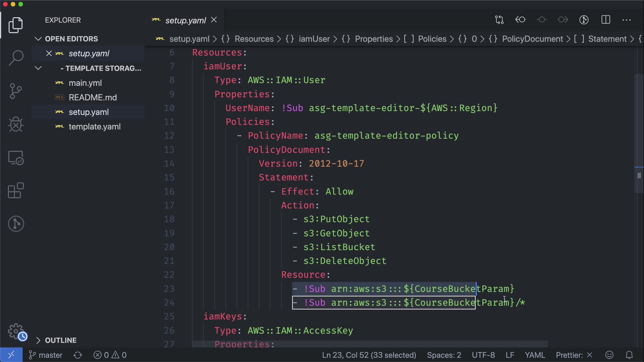644x362 pixels.
Task: Open the Run and Debug view
Action: tap(16, 124)
